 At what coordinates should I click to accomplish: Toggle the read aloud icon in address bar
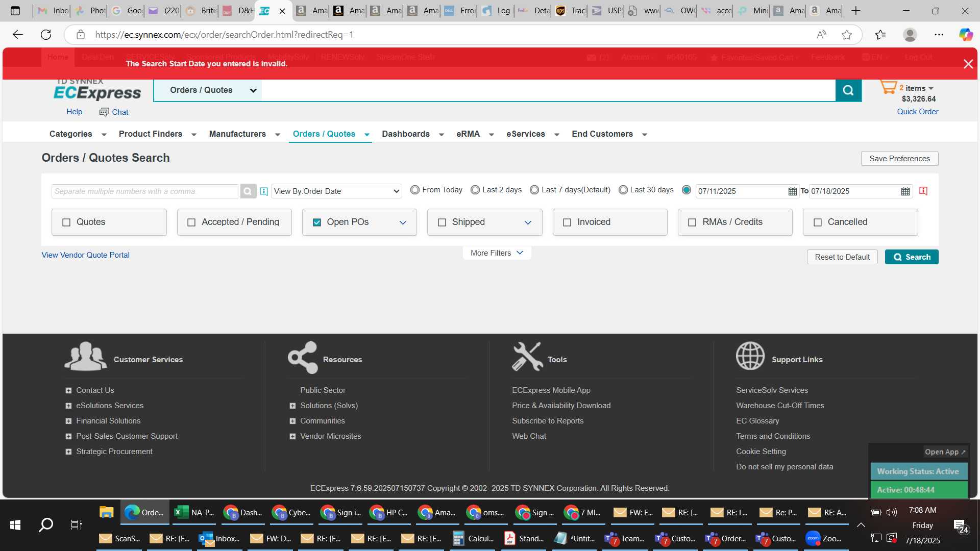point(821,35)
